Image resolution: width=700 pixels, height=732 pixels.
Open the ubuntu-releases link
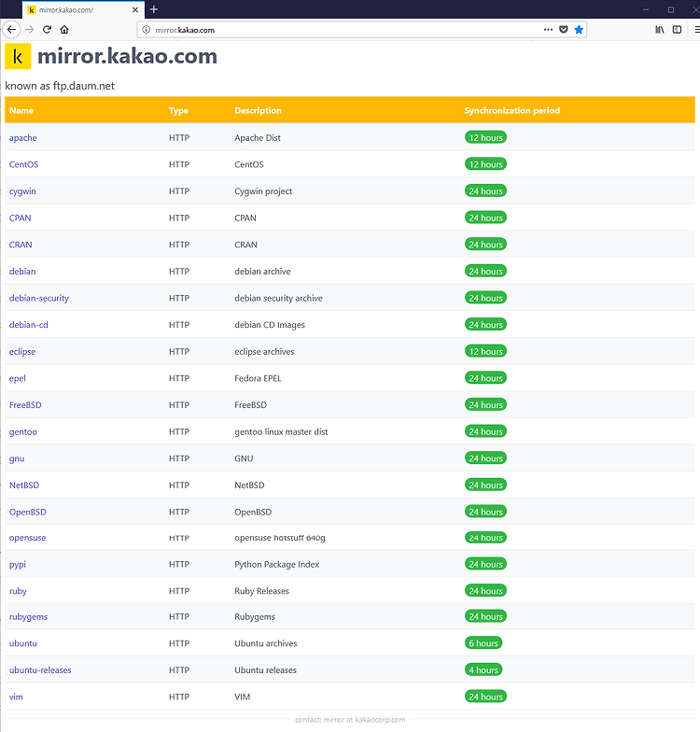[x=40, y=670]
